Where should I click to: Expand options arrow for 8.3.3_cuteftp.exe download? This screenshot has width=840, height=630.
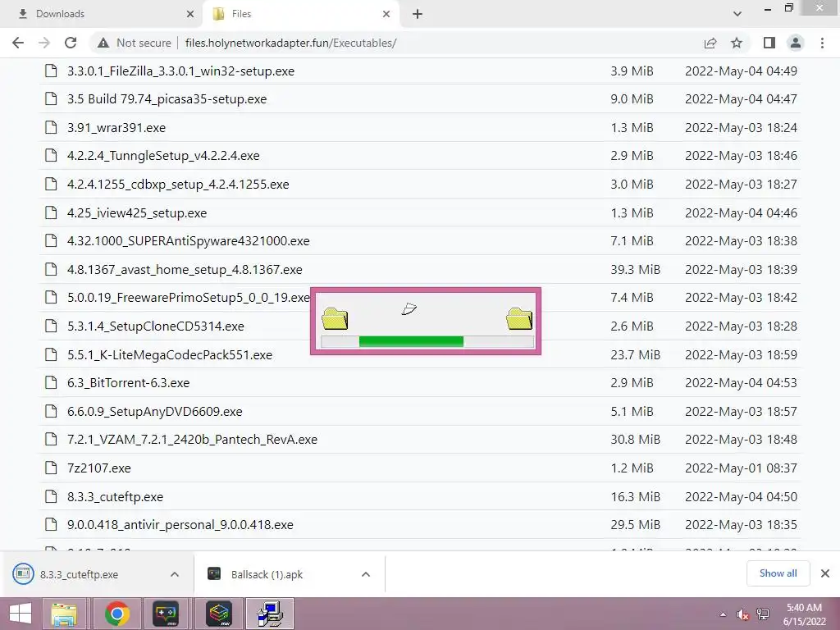pyautogui.click(x=175, y=574)
